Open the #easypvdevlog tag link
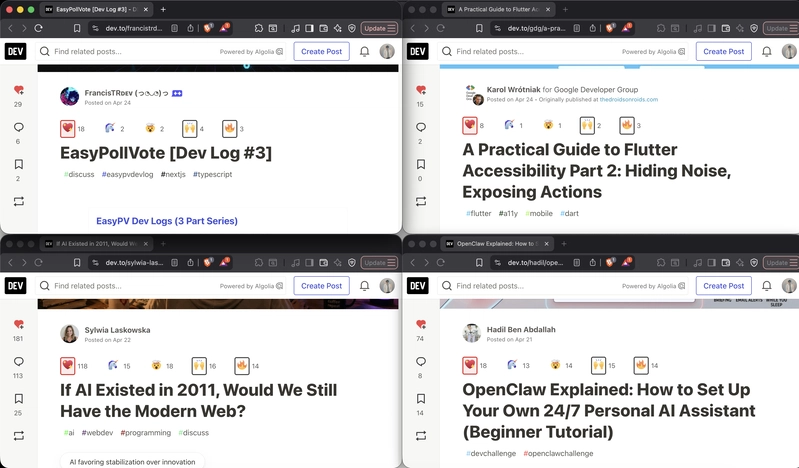This screenshot has width=799, height=468. (127, 174)
